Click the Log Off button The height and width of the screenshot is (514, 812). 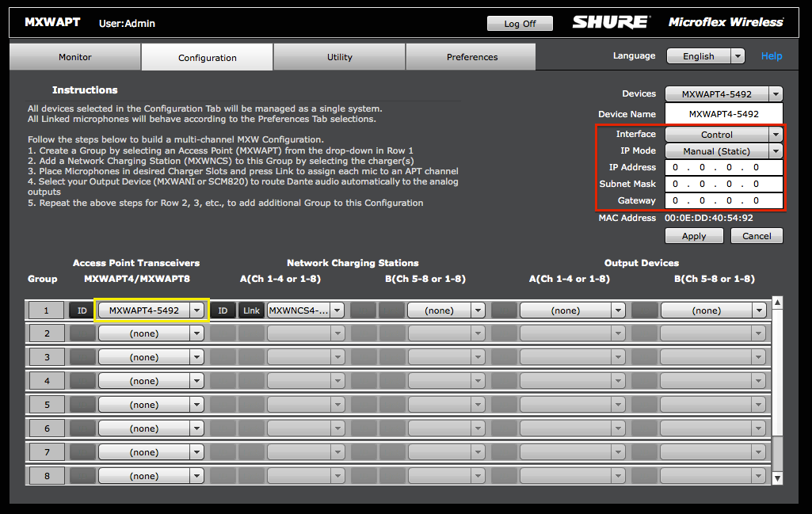tap(520, 23)
